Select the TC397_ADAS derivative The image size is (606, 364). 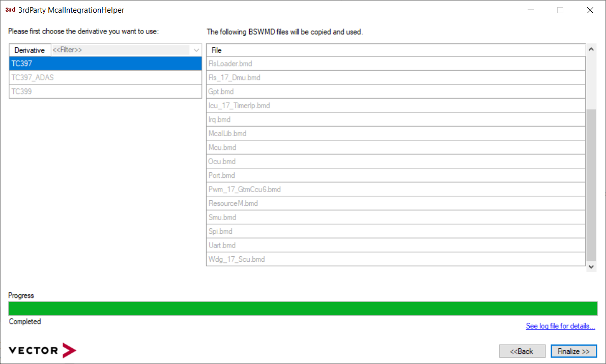pos(105,78)
